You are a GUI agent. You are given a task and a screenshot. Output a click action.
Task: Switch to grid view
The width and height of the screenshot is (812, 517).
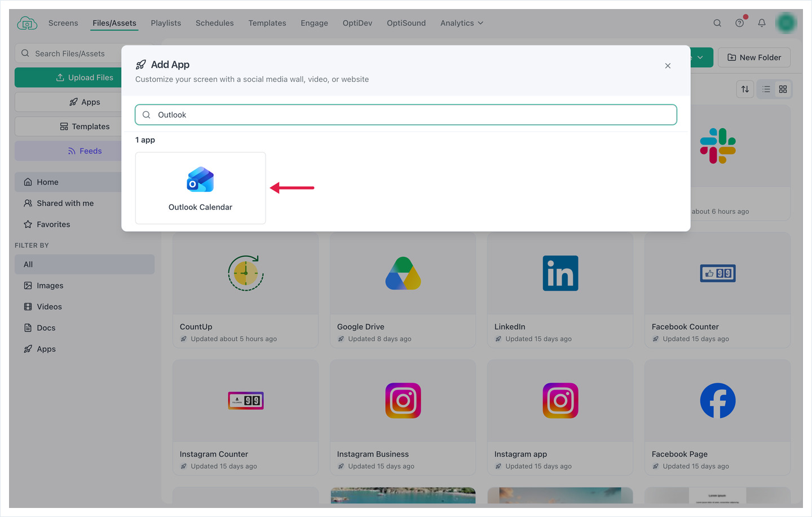click(x=783, y=89)
